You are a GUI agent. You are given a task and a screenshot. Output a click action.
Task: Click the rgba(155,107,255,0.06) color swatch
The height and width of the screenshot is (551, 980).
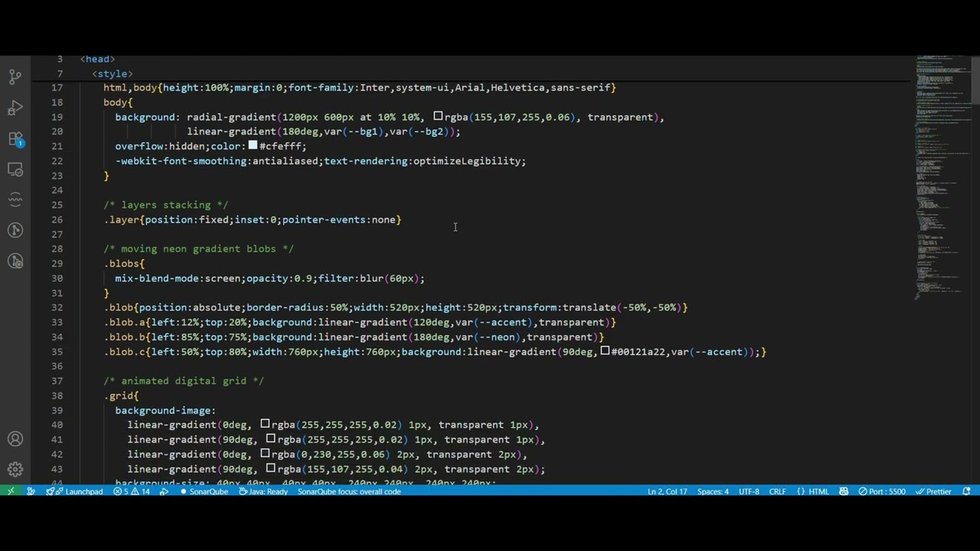coord(438,116)
